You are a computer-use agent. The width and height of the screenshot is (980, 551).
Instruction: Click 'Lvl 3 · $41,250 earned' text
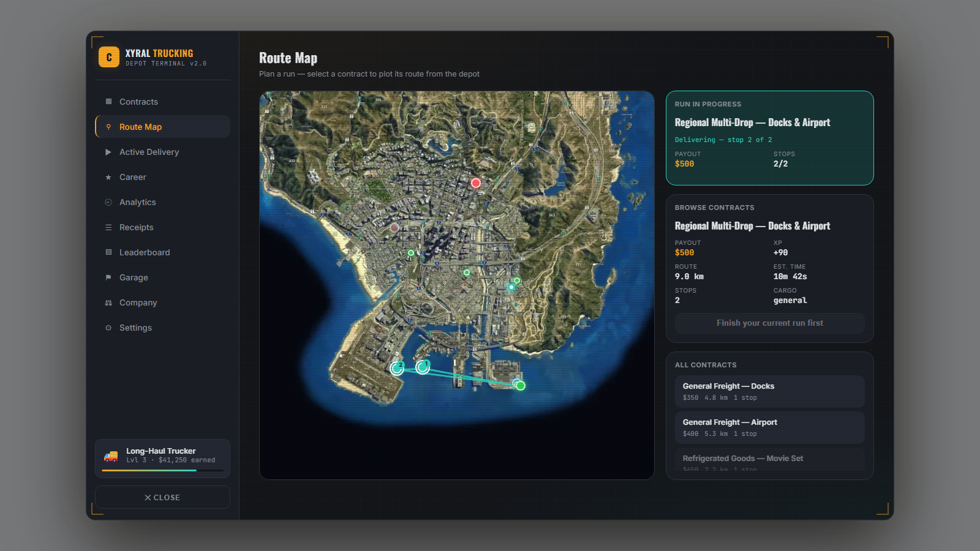(x=171, y=460)
